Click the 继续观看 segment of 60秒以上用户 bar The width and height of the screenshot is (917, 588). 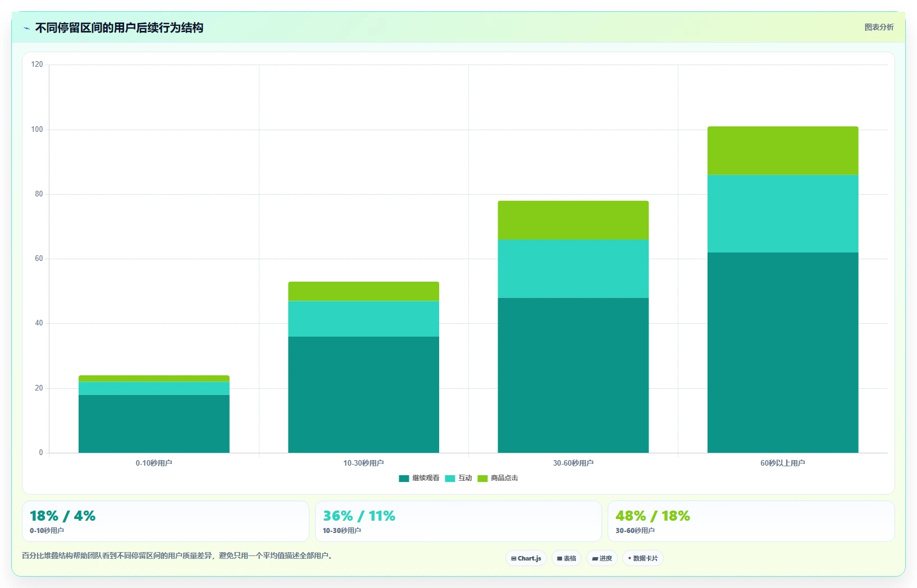pos(783,352)
